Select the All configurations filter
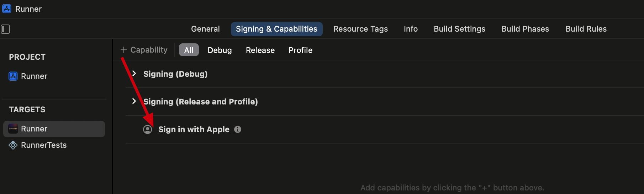This screenshot has width=644, height=194. (x=189, y=50)
